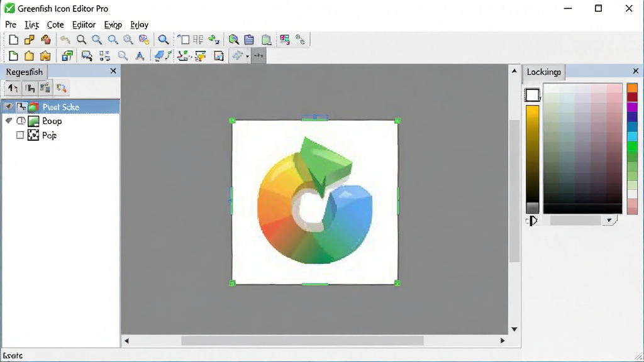Click the blue and green stacked windows icon
Viewport: 644px width, 362px height.
pos(67,55)
